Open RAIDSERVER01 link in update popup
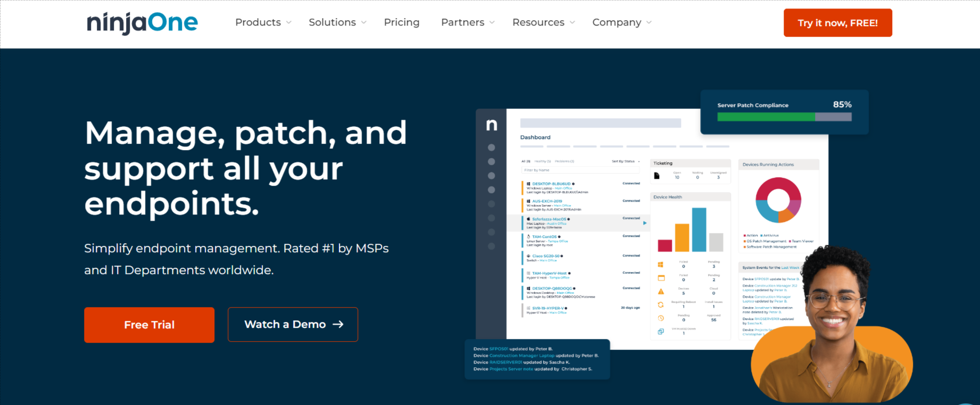Viewport: 980px width, 405px height. pyautogui.click(x=505, y=362)
